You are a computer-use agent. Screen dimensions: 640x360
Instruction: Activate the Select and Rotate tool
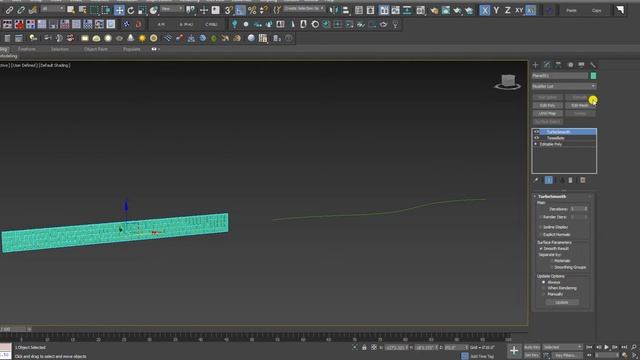[x=131, y=10]
